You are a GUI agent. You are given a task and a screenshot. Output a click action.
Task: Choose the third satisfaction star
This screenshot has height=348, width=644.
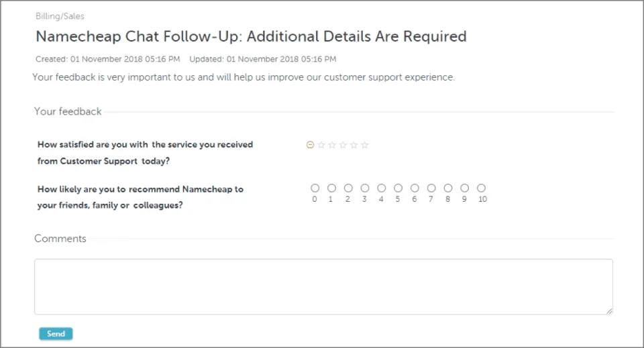point(343,145)
